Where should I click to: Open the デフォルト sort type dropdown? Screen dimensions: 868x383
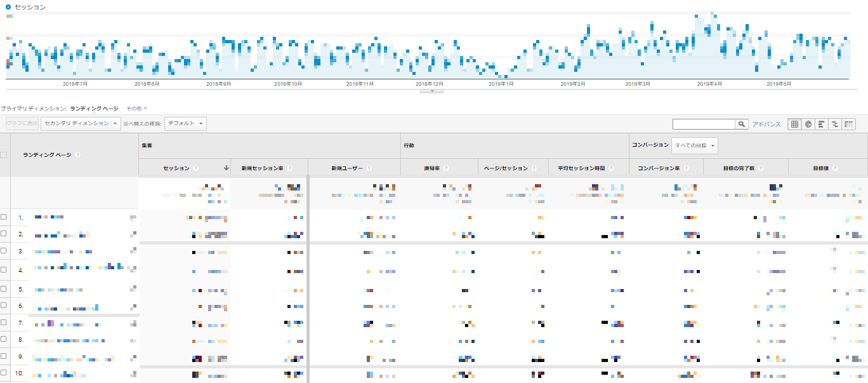(185, 124)
